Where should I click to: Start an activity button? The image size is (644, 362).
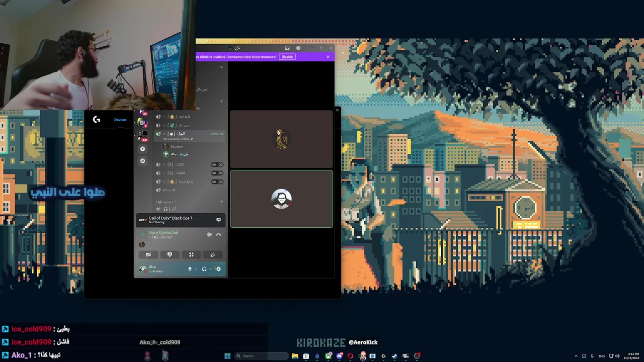(191, 255)
